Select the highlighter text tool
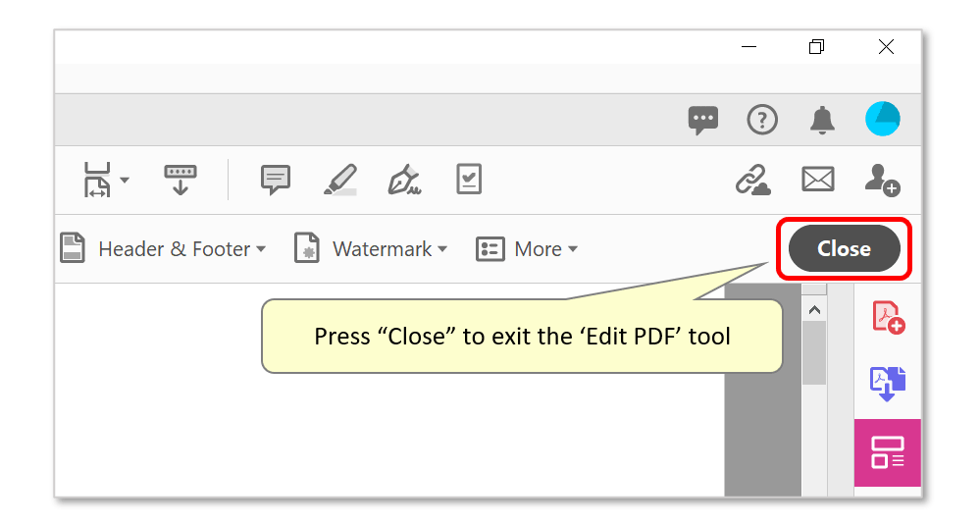980x525 pixels. (340, 180)
